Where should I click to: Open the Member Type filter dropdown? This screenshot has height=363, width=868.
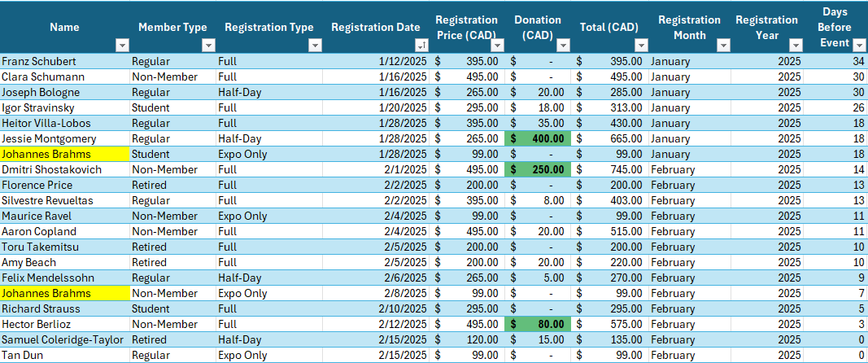[208, 46]
